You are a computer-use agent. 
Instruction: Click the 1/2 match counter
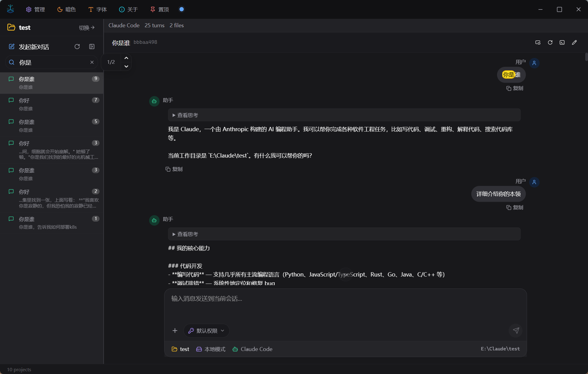(x=111, y=62)
